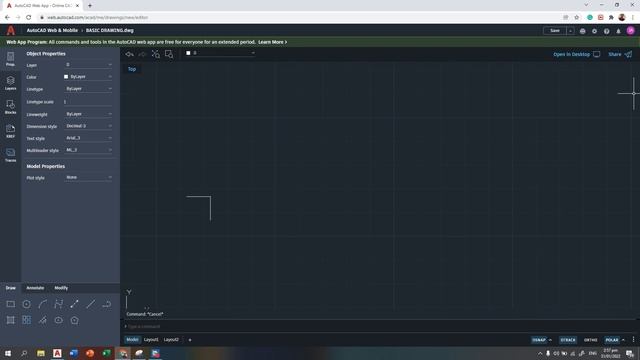Screen dimensions: 640x360
Task: Edit the Linetype scale field
Action: 88,102
